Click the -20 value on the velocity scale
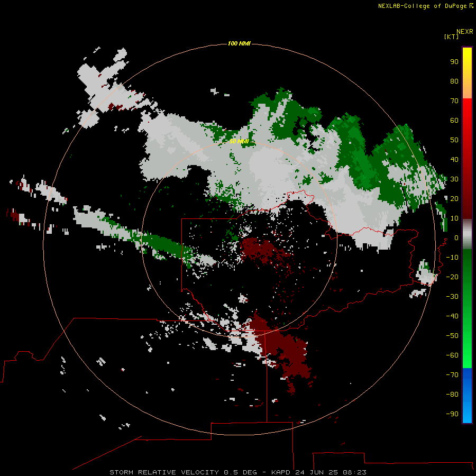The height and width of the screenshot is (476, 476). (x=452, y=277)
